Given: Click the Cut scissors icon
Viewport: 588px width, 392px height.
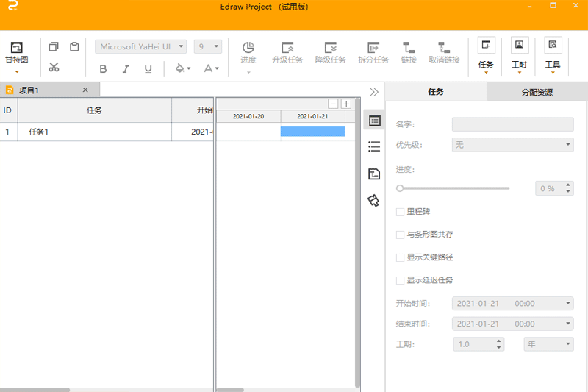Looking at the screenshot, I should tap(54, 68).
